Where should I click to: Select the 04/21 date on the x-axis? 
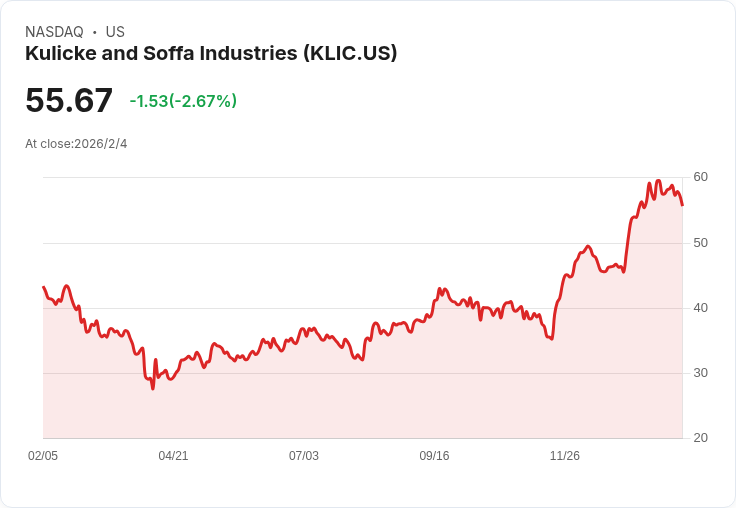(173, 456)
